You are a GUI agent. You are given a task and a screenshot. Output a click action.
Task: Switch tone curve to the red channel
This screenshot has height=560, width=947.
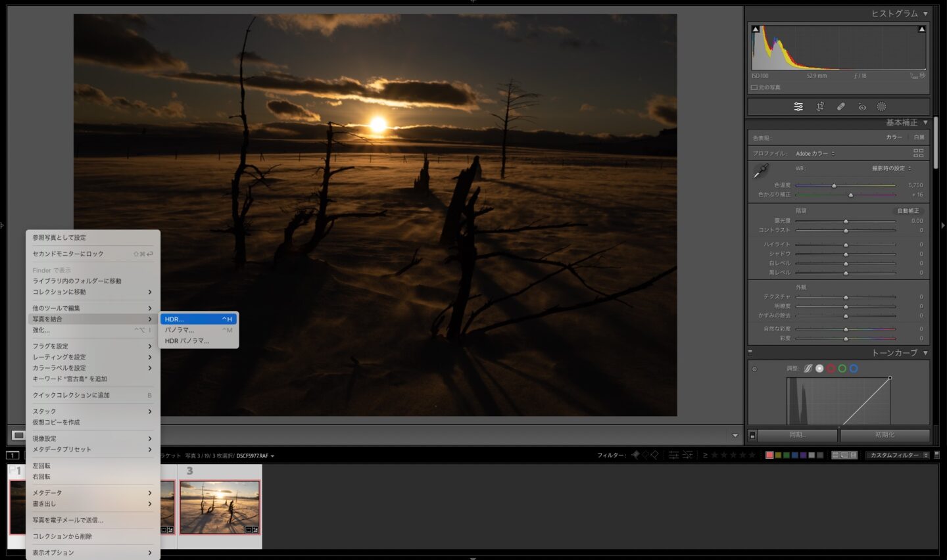click(831, 369)
